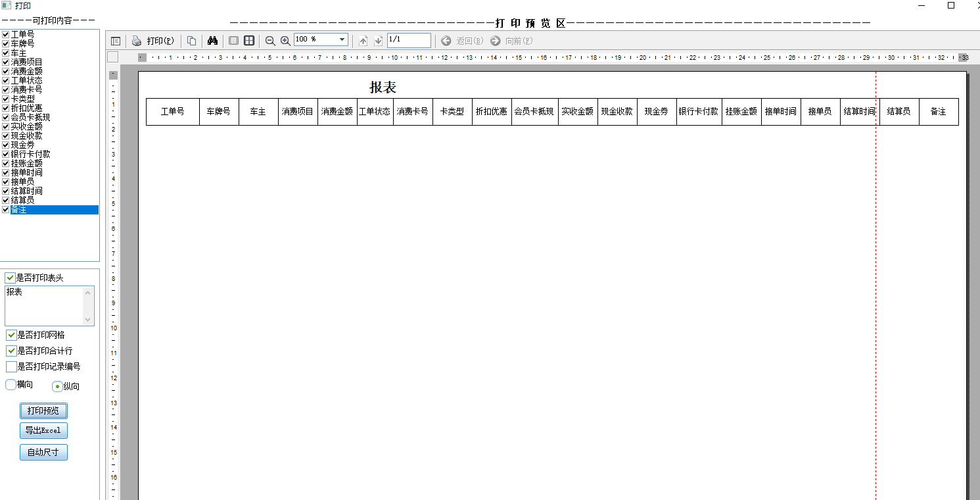
Task: Uncheck the 现金券 column checkbox
Action: tap(6, 145)
